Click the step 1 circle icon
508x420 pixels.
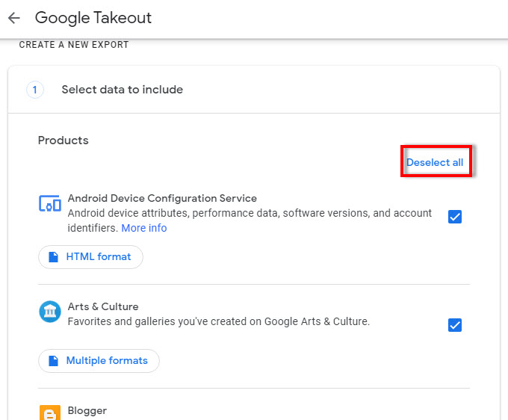[x=34, y=90]
